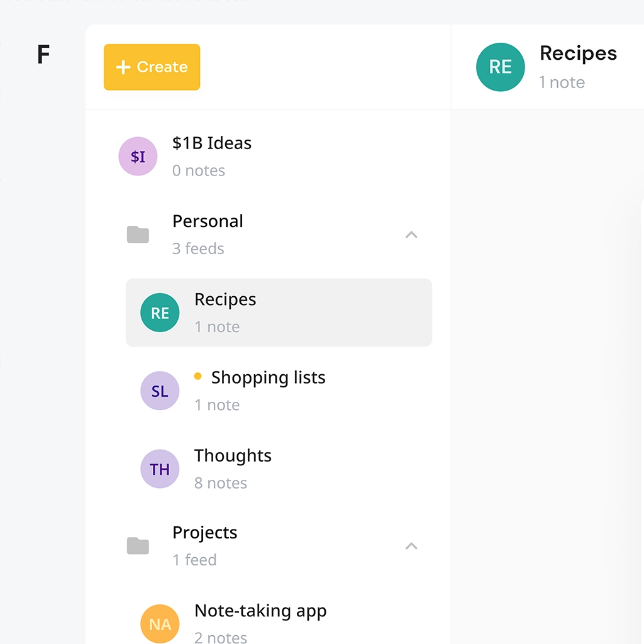This screenshot has width=644, height=644.
Task: Select the Personal folder name
Action: [208, 221]
